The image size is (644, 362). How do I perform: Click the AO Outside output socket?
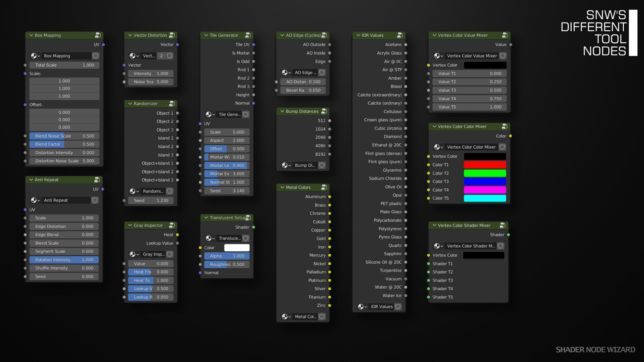[330, 45]
